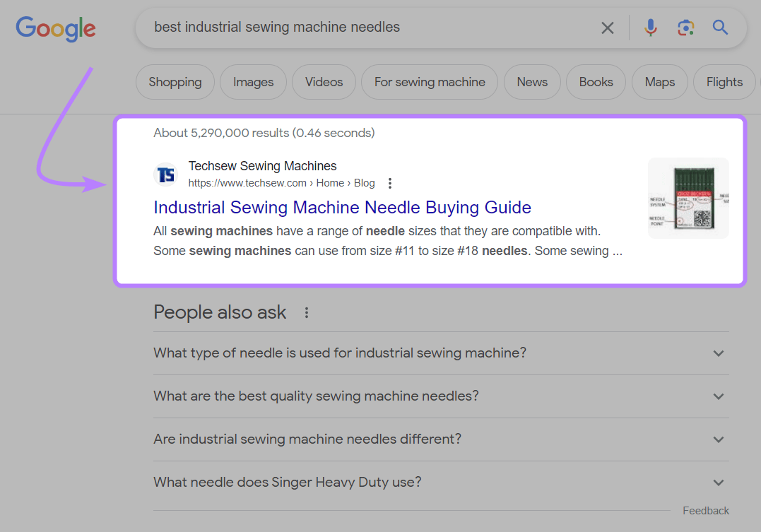Screen dimensions: 761x532
Task: Open the People also ask options menu
Action: click(x=306, y=312)
